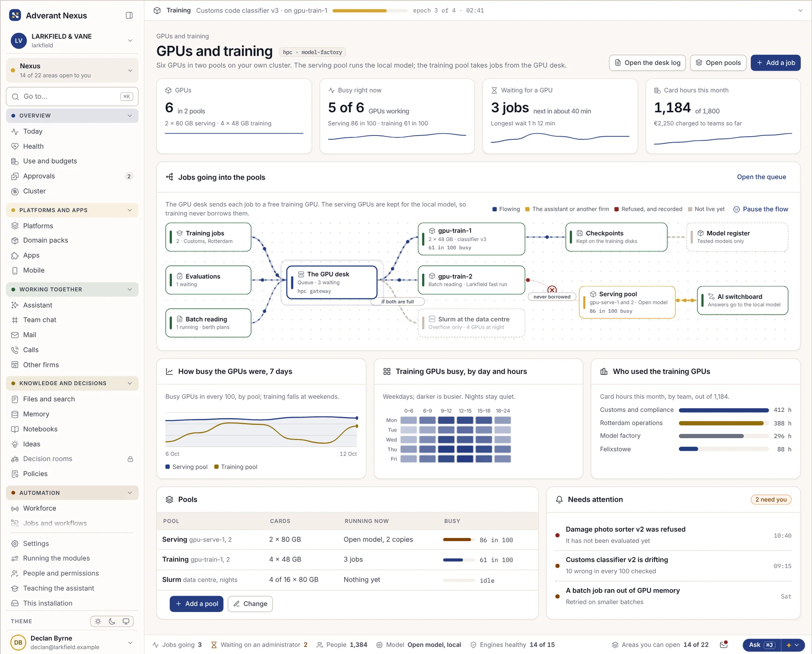Collapse the PLATFORMS AND APPS section

[x=72, y=210]
